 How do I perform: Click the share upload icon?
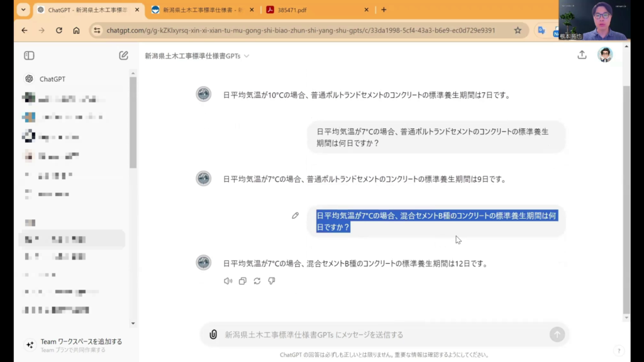(x=582, y=55)
